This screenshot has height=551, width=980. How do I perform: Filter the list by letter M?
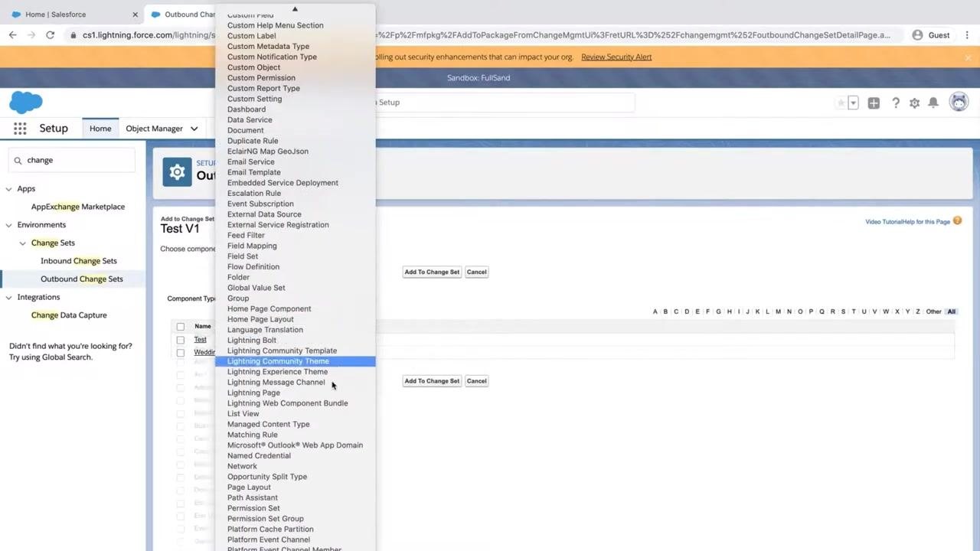coord(778,311)
